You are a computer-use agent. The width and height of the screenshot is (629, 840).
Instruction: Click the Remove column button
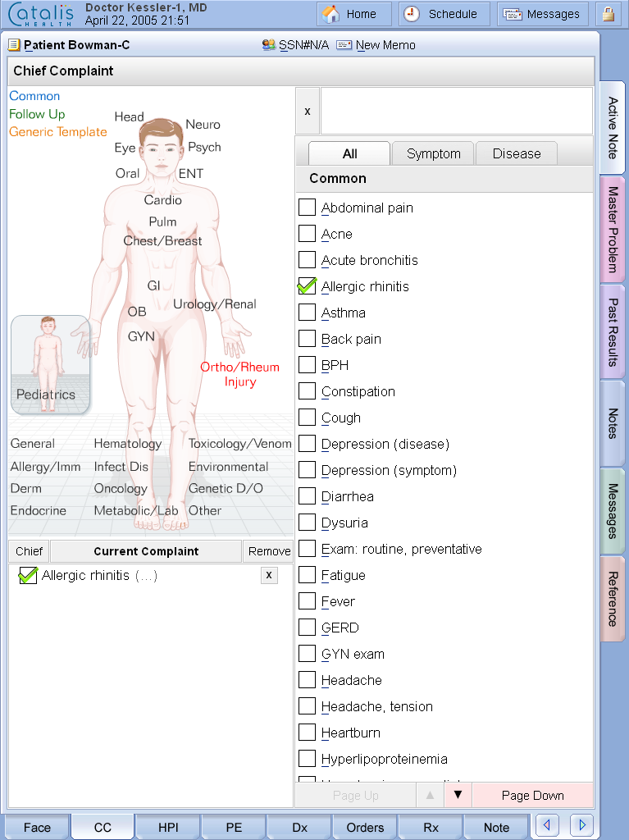click(x=269, y=551)
